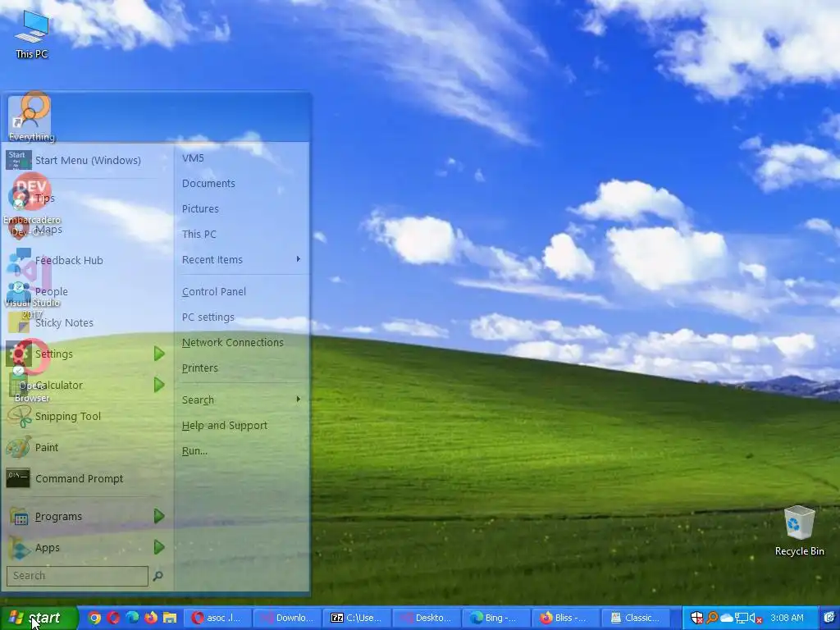Launch Chrome from quick launch
The height and width of the screenshot is (630, 840).
tap(94, 618)
